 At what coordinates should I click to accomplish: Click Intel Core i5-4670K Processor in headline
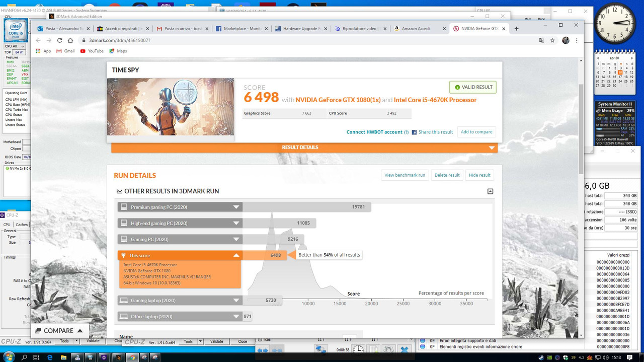click(x=435, y=100)
